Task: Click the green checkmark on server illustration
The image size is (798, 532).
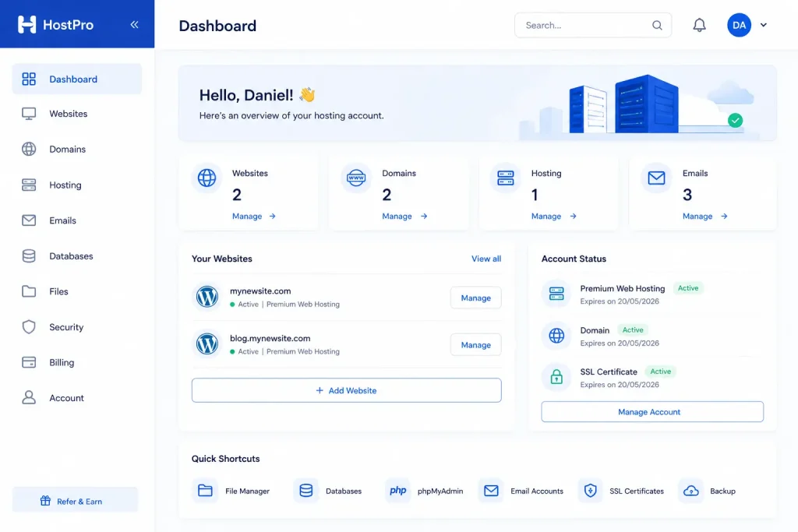Action: 735,121
